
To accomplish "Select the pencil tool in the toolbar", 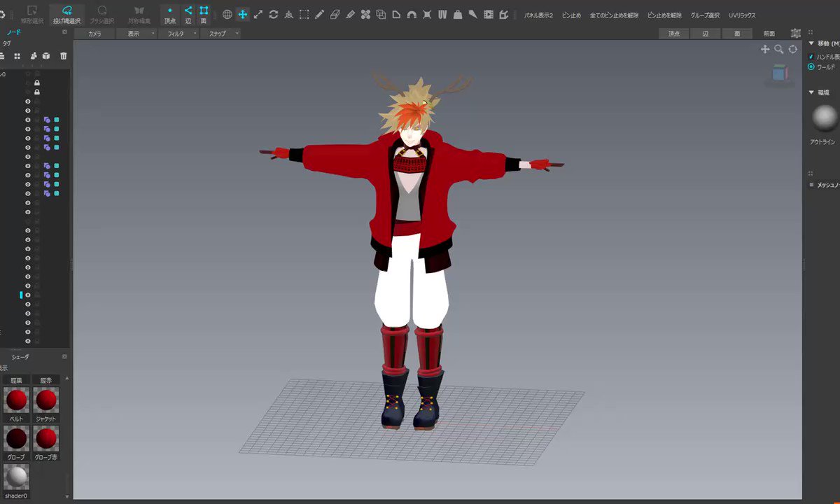I will [x=320, y=14].
